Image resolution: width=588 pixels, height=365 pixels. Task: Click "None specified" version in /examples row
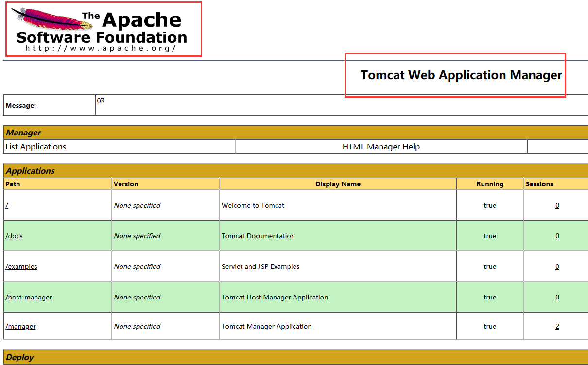[x=137, y=266]
